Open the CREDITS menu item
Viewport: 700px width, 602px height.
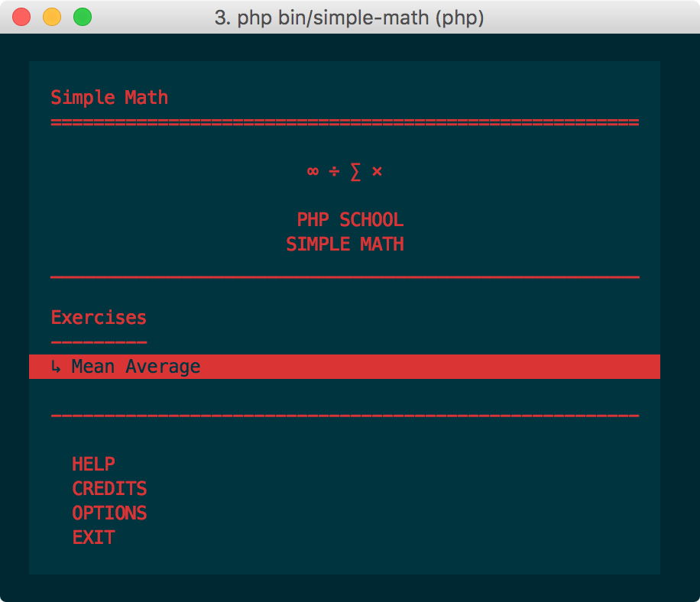[x=110, y=489]
